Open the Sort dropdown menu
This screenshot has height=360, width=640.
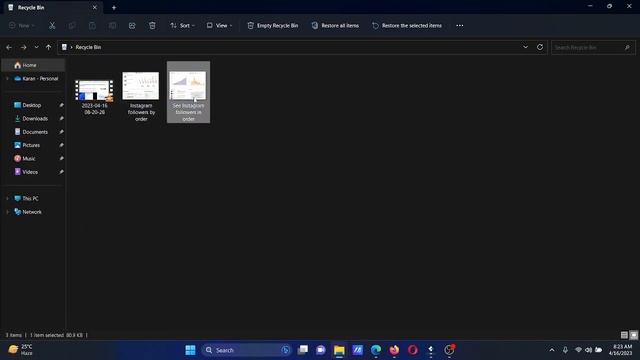pos(182,25)
